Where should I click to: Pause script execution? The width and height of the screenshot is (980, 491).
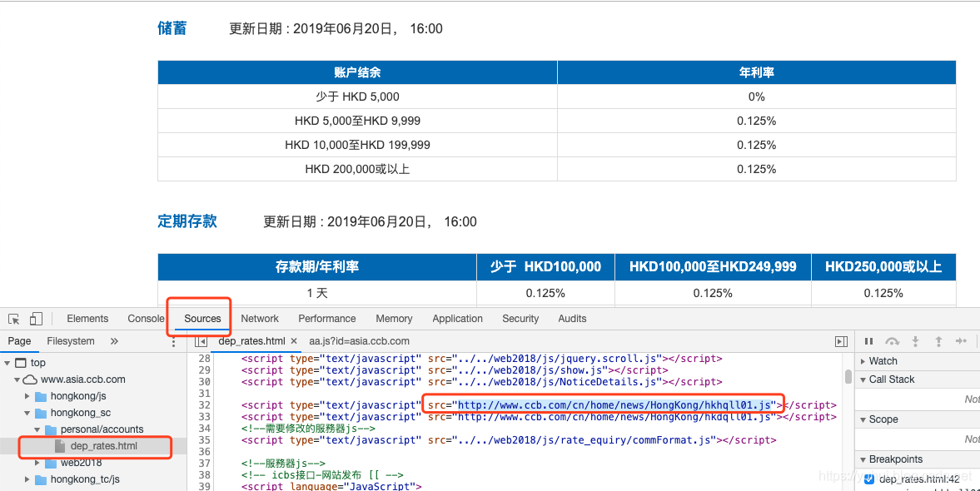[868, 341]
